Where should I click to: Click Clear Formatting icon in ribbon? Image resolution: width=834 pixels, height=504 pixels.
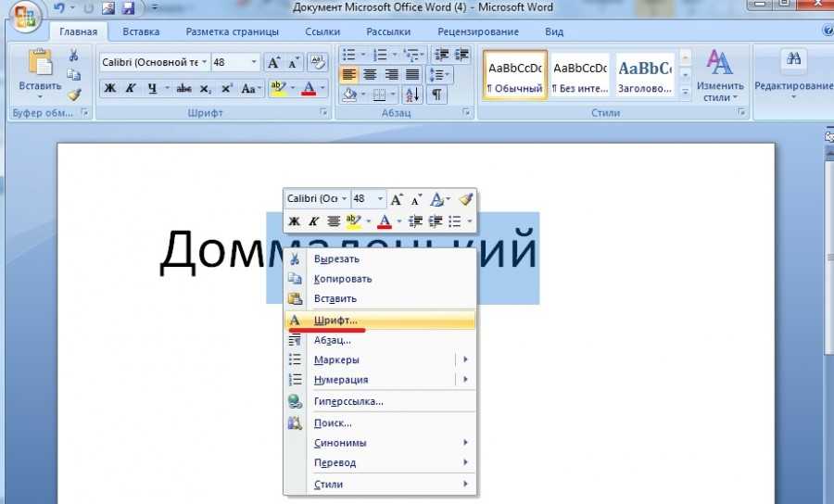click(x=318, y=62)
